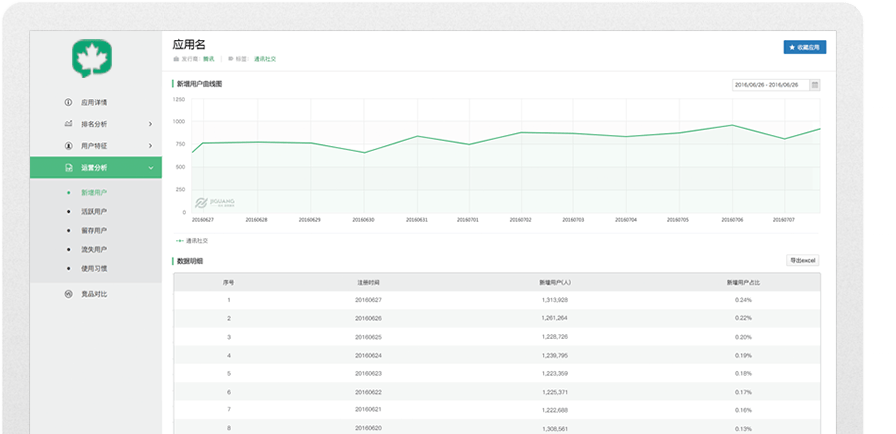This screenshot has width=896, height=434.
Task: Go to 使用习惯 in the sidebar submenu
Action: coord(93,268)
